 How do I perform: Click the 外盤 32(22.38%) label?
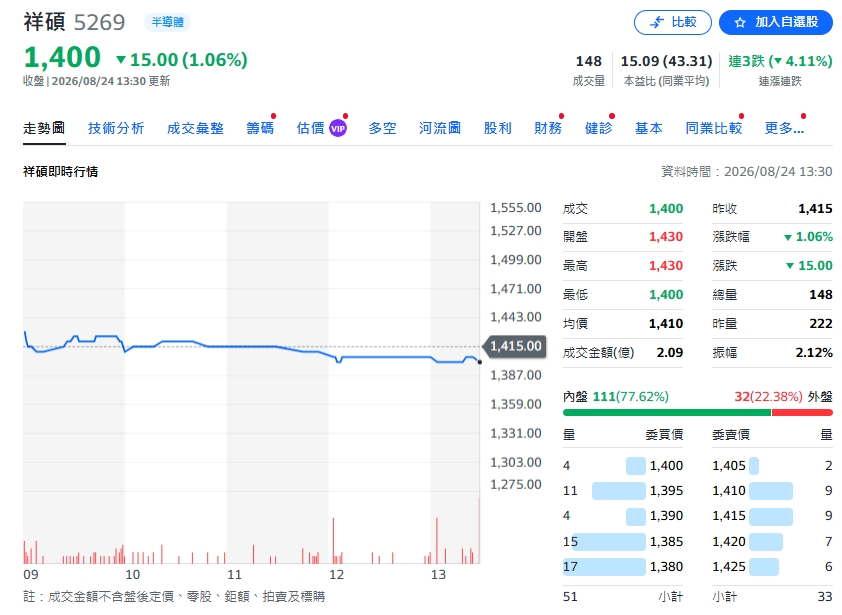783,396
